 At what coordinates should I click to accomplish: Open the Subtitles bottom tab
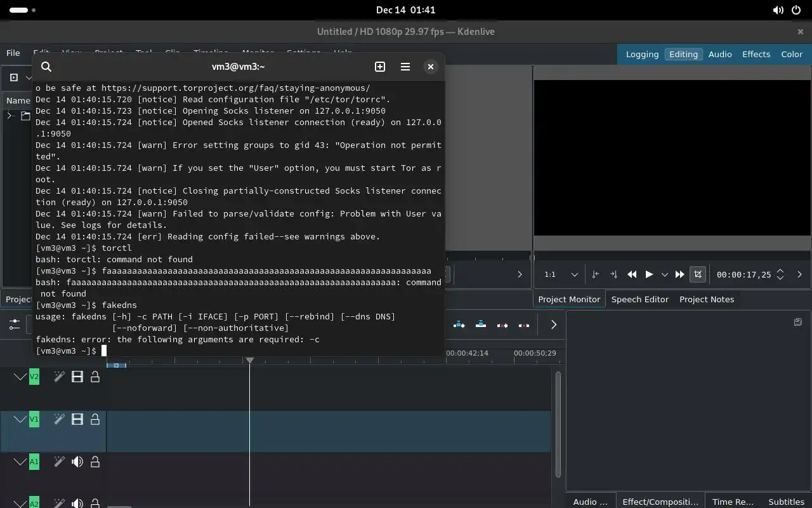coord(786,502)
